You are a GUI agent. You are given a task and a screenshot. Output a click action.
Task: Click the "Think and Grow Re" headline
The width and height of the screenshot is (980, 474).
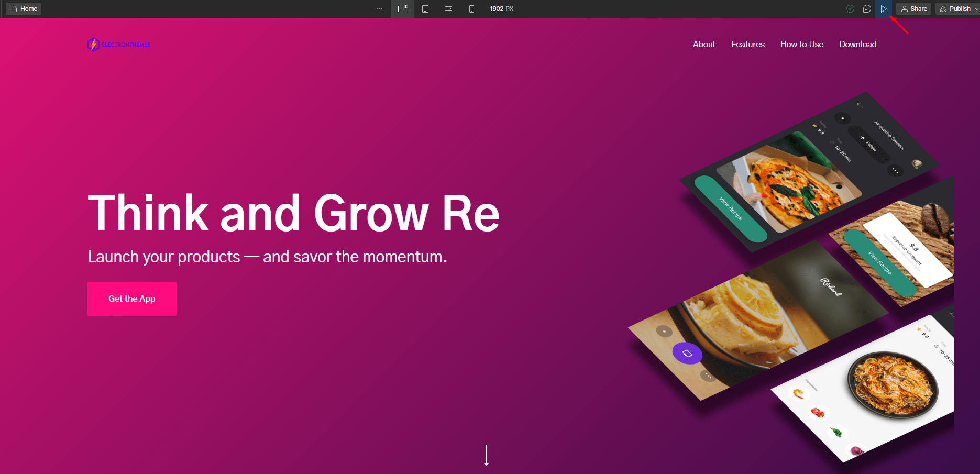[294, 213]
